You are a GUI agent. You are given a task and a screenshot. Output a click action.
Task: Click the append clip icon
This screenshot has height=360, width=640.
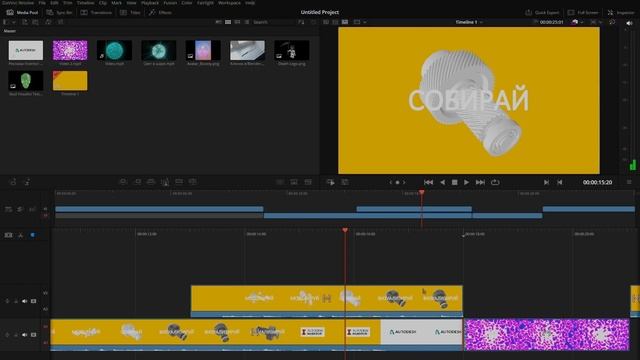coord(138,182)
